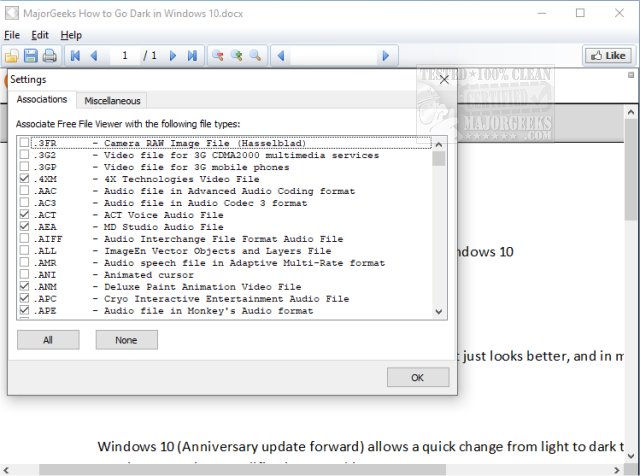Click the document vertical scrollbar thumb
The width and height of the screenshot is (640, 476).
[631, 170]
